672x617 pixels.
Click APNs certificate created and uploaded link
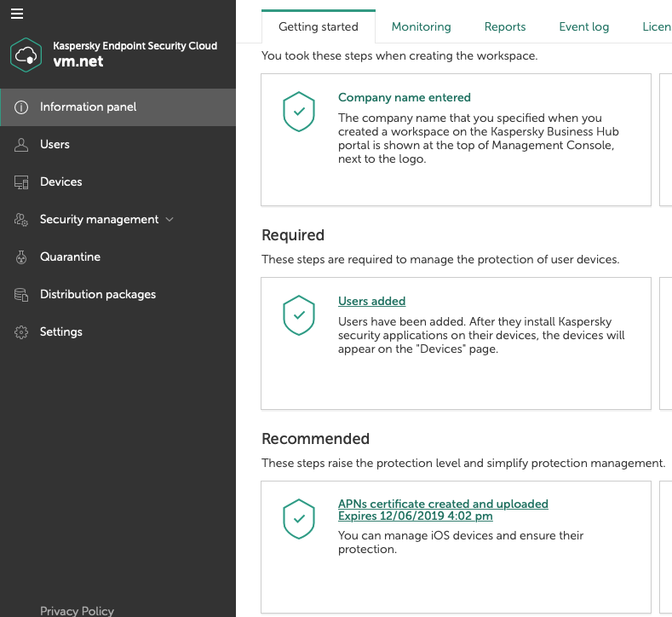pos(443,505)
